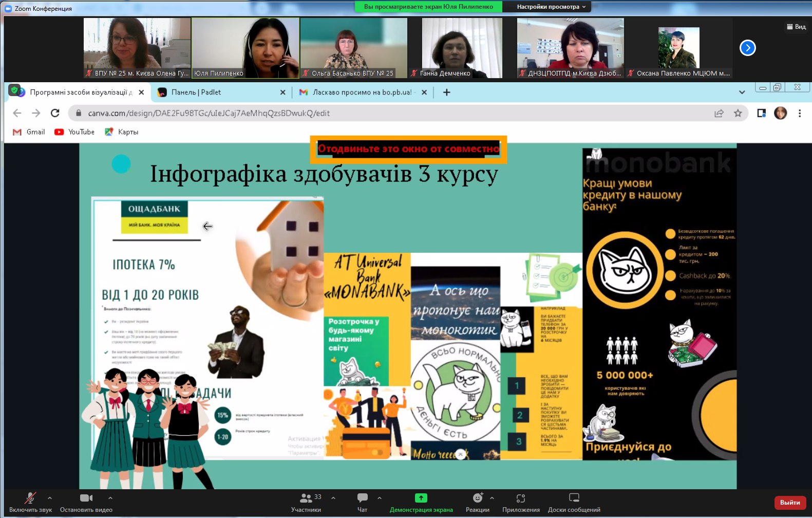The width and height of the screenshot is (812, 518).
Task: Click the Zoom Конференция title bar icon
Action: [8, 8]
